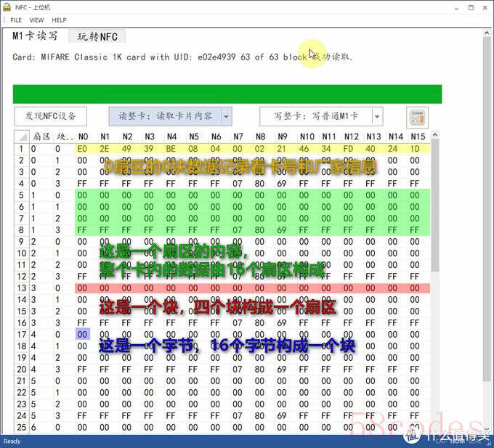Close the NFC window
The width and height of the screenshot is (494, 448).
click(x=485, y=8)
